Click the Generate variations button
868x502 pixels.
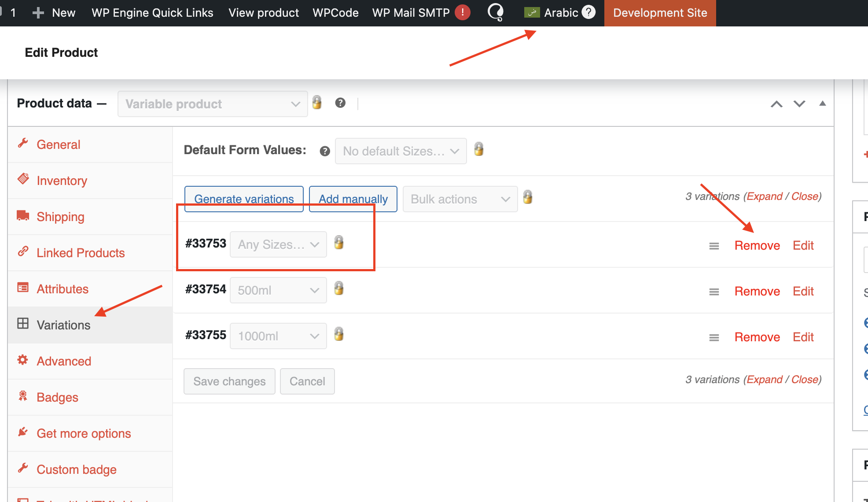tap(244, 199)
